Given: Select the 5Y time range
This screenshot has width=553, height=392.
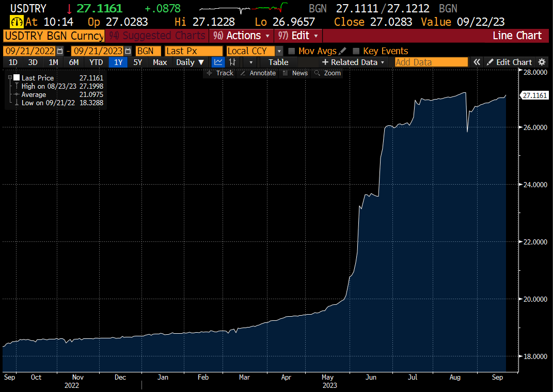Looking at the screenshot, I should (137, 62).
